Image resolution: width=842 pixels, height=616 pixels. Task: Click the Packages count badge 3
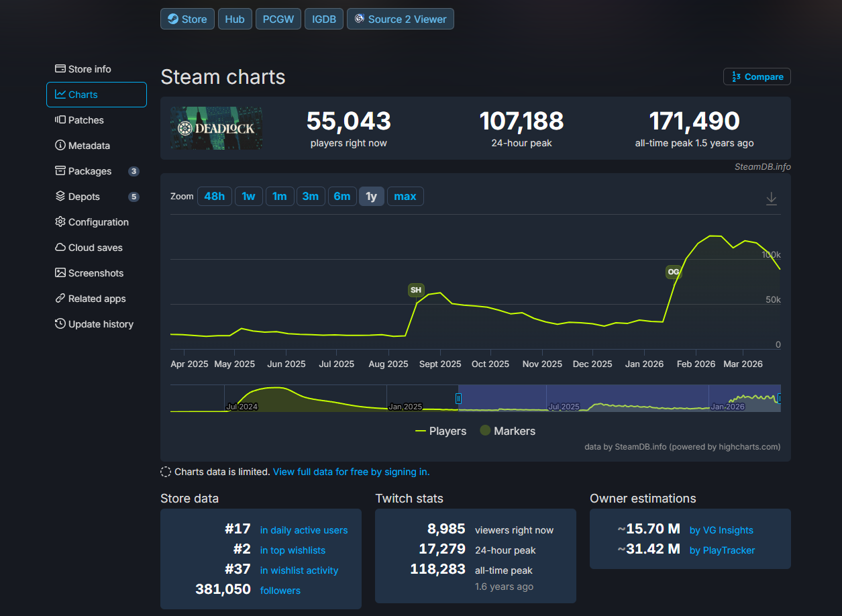tap(134, 171)
